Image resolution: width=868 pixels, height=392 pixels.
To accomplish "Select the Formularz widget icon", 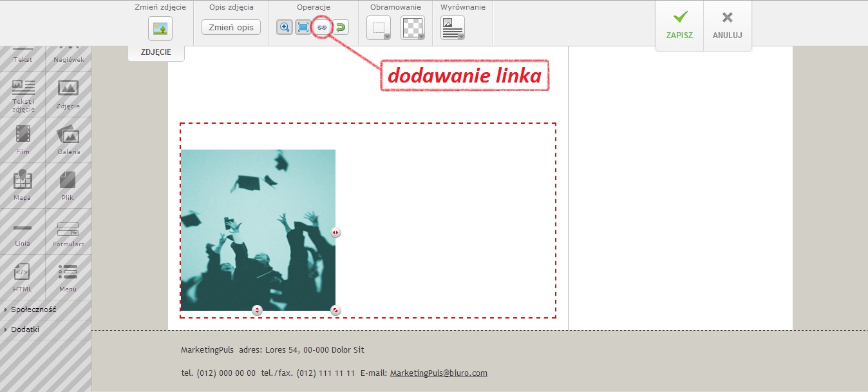I will [68, 232].
